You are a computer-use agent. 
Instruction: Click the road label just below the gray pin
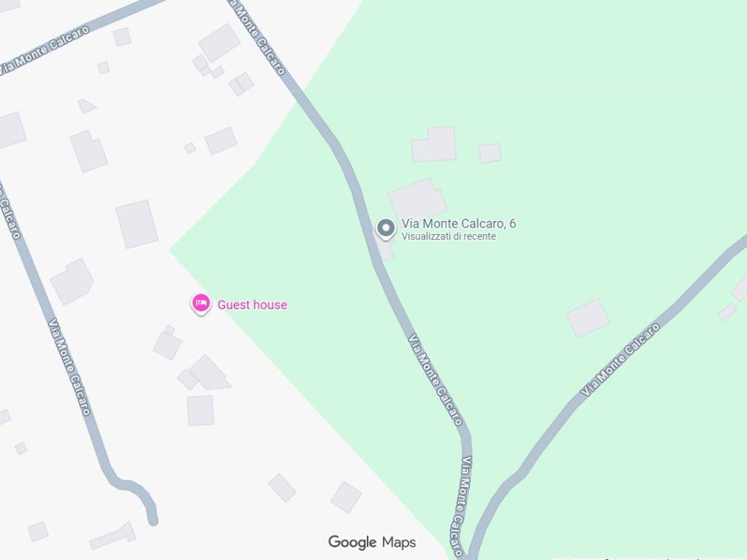(x=436, y=379)
